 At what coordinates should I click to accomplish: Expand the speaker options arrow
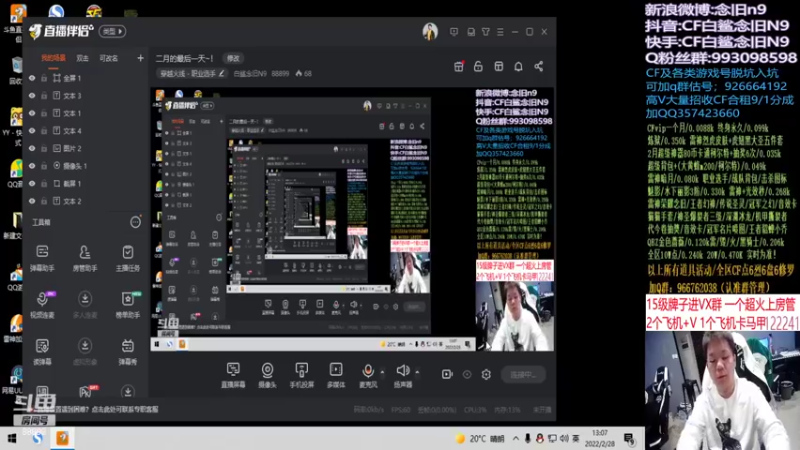point(417,372)
